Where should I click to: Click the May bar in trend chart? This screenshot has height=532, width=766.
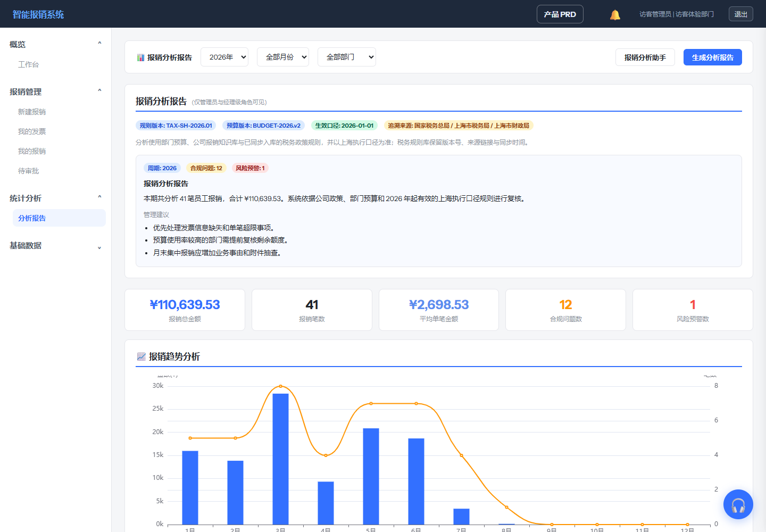[x=371, y=476]
